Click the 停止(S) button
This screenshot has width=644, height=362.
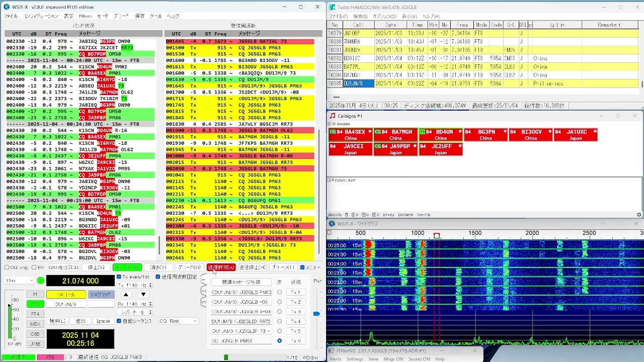95,267
